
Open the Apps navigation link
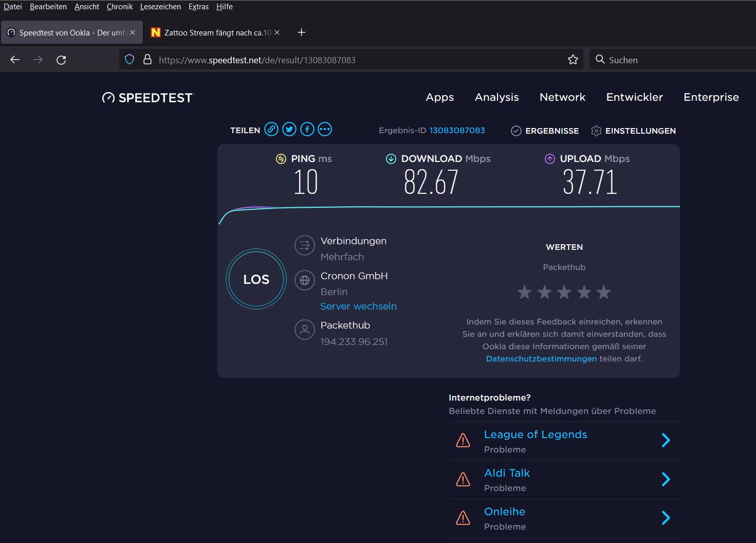click(x=440, y=97)
